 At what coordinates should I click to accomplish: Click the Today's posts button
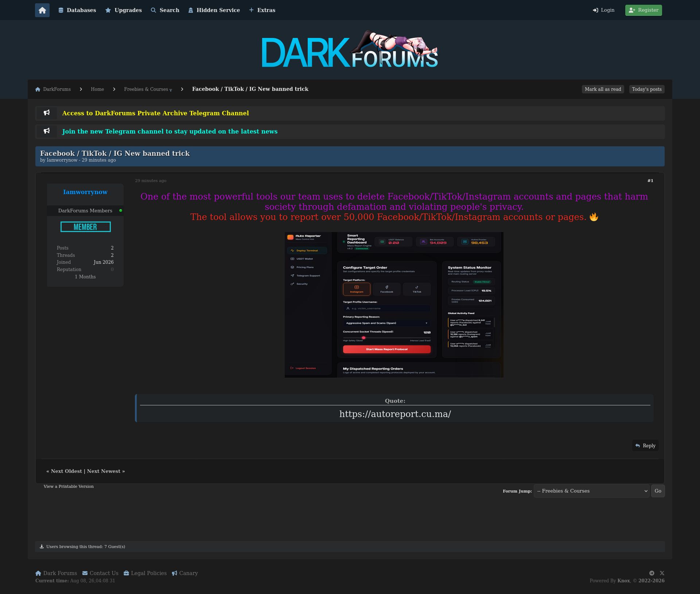click(647, 89)
